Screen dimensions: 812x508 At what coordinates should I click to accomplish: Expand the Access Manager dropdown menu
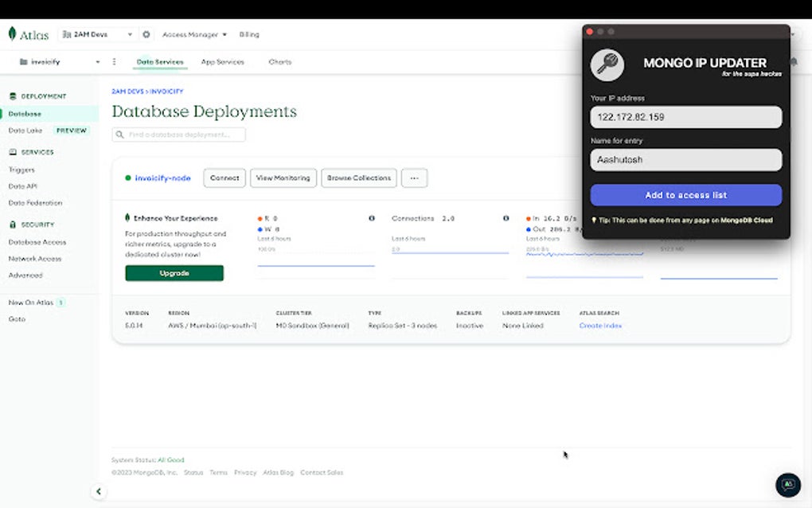pos(194,34)
